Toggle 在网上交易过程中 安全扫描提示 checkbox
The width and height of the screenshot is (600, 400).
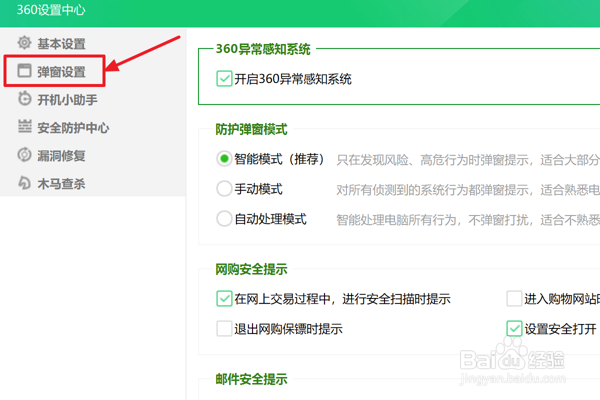pos(224,299)
